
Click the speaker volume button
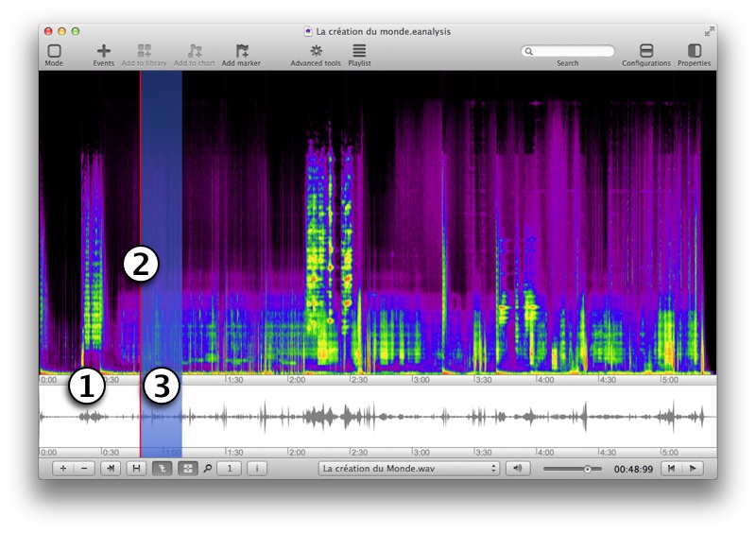tap(518, 469)
